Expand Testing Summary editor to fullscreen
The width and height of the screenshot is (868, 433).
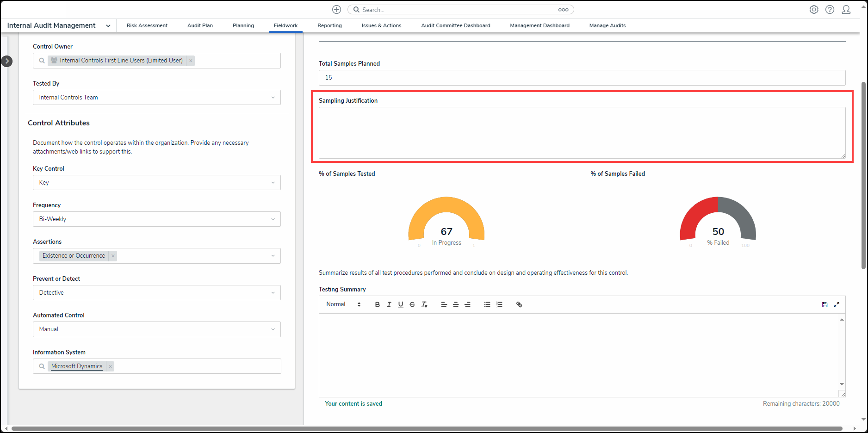point(837,304)
